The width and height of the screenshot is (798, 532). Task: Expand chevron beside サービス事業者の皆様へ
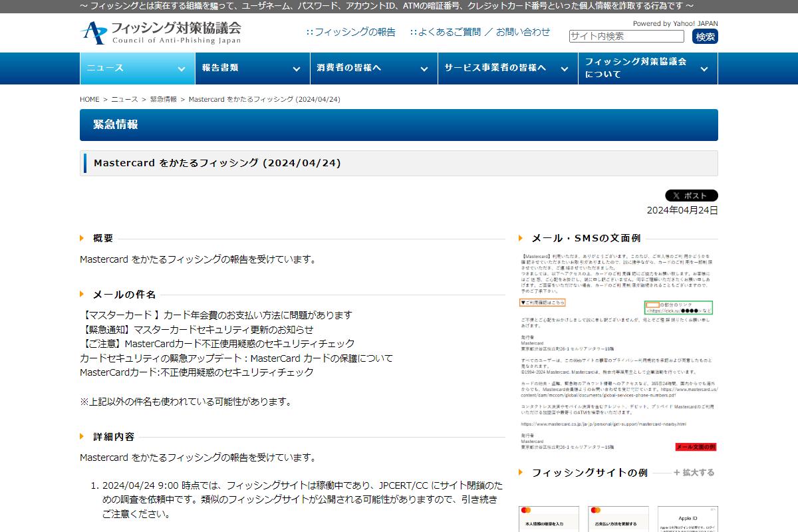564,68
